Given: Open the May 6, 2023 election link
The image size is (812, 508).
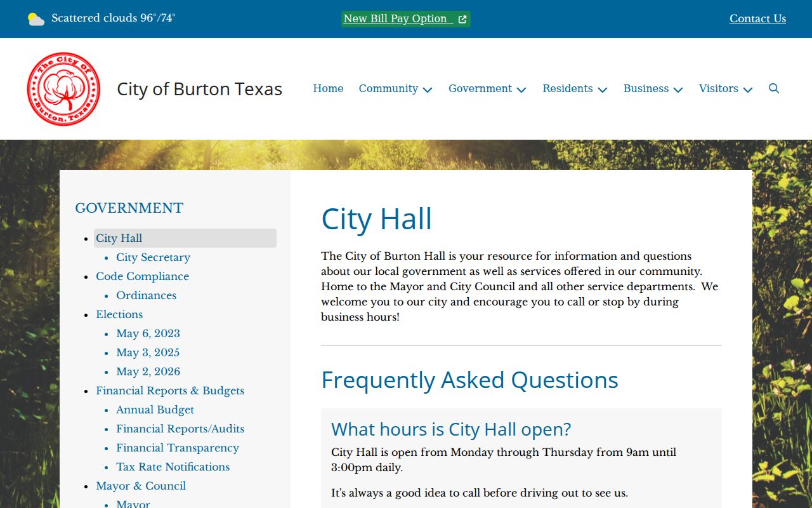Looking at the screenshot, I should pos(148,333).
